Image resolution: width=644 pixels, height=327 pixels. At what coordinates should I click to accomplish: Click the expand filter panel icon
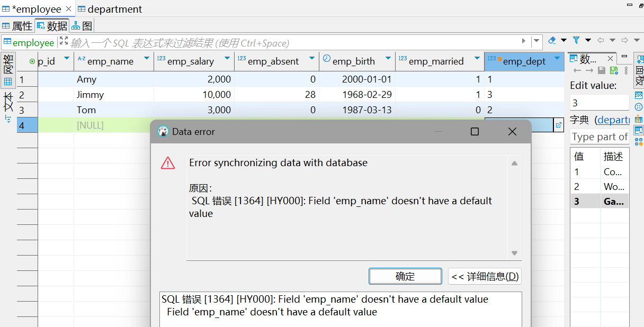(x=64, y=41)
